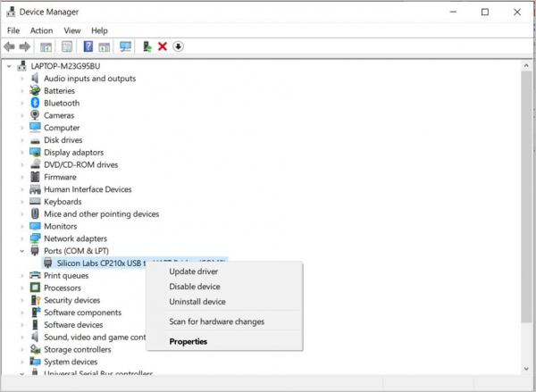Click the Forward arrow toolbar icon
Screen dimensions: 536x392
[25, 46]
